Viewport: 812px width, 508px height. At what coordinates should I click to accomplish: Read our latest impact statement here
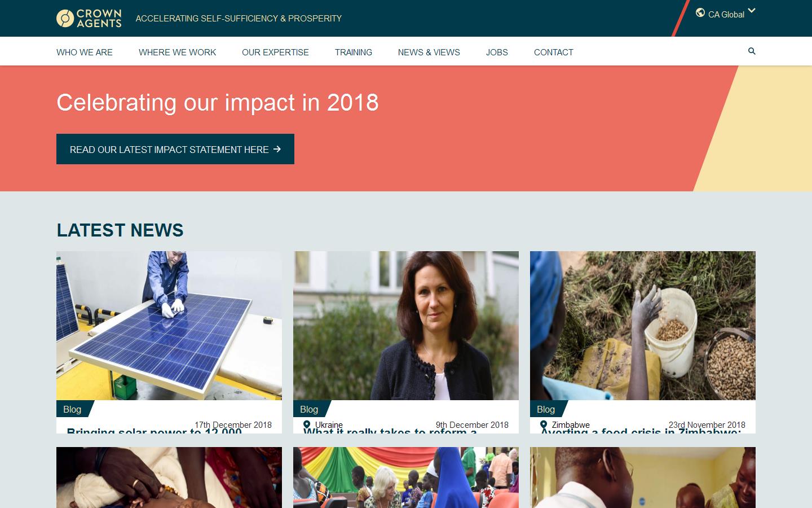tap(175, 149)
